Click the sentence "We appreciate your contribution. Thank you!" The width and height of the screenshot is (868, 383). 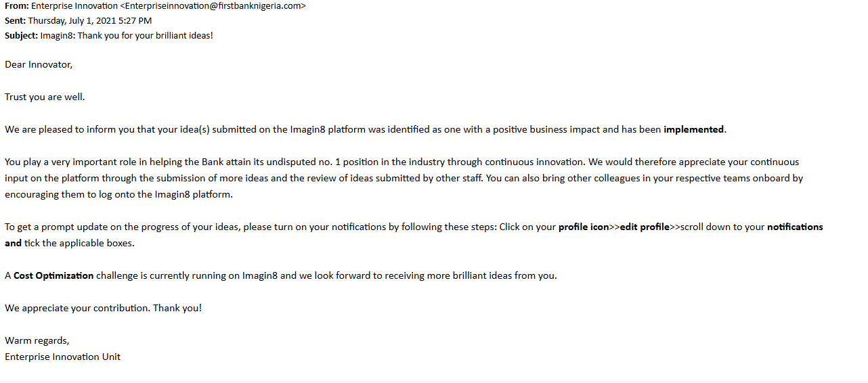point(103,308)
